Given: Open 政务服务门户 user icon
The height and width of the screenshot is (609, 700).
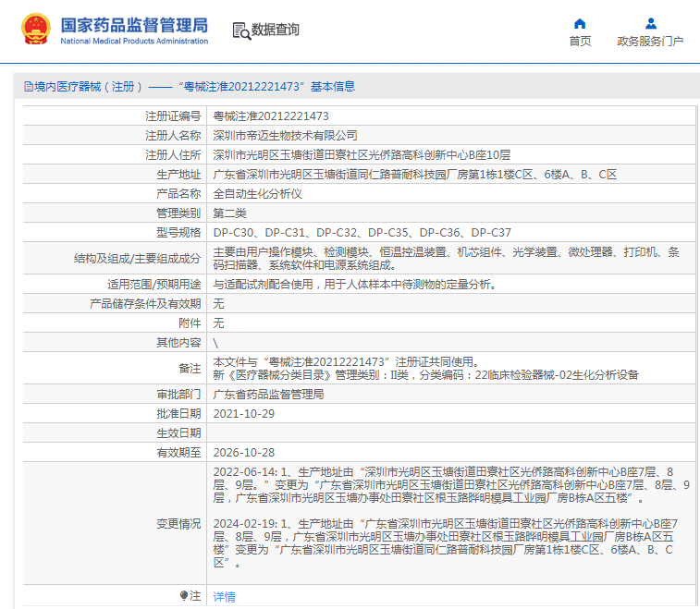Looking at the screenshot, I should 651,23.
